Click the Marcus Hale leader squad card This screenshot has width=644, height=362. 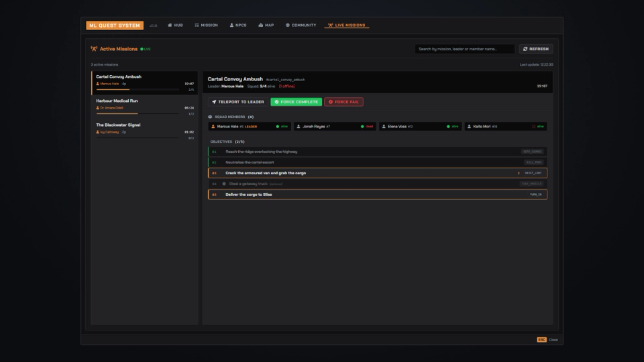[x=250, y=127]
